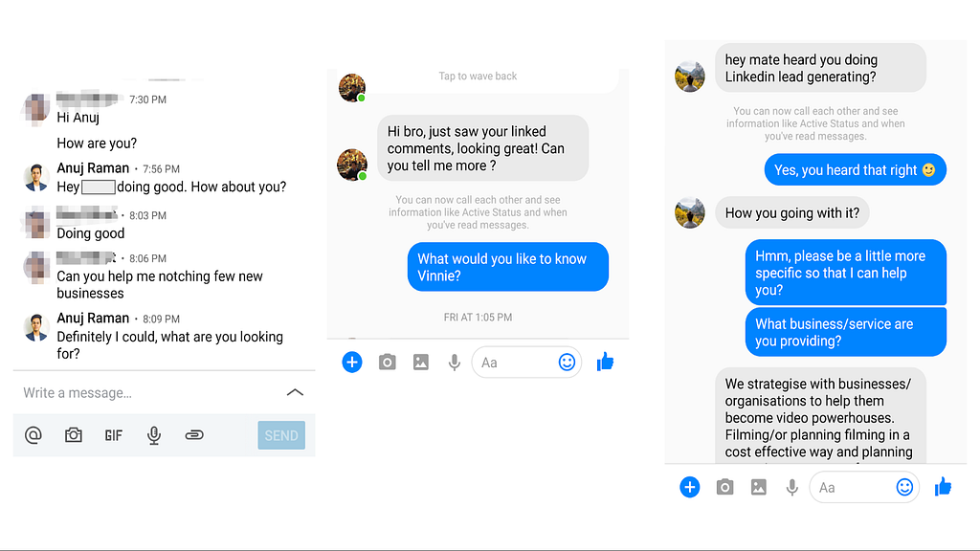
Task: Tap the microphone icon in LinkedIn composer
Action: point(154,435)
